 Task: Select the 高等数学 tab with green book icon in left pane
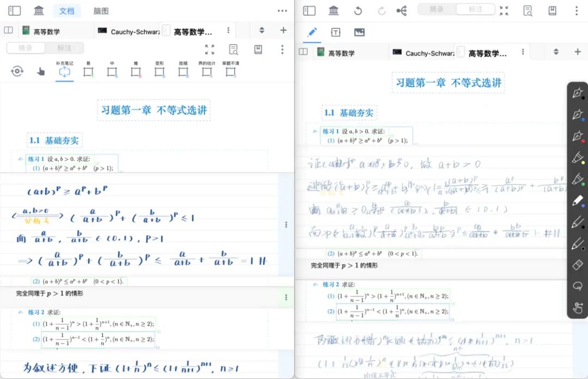46,32
